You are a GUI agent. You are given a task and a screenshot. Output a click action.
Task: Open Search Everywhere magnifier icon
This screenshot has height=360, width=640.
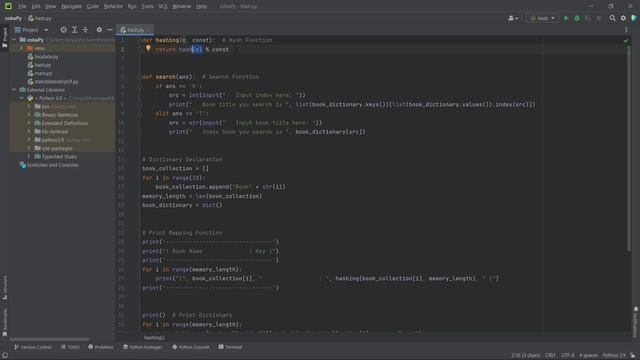pos(612,18)
